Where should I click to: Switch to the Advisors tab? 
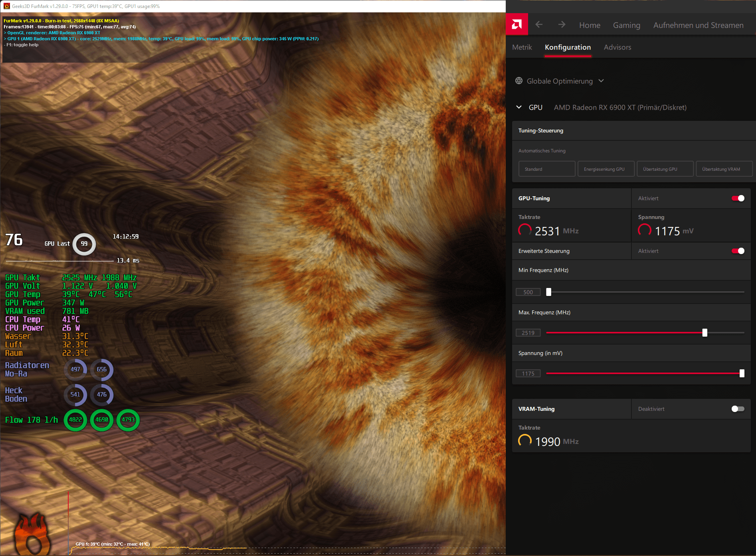(x=617, y=47)
